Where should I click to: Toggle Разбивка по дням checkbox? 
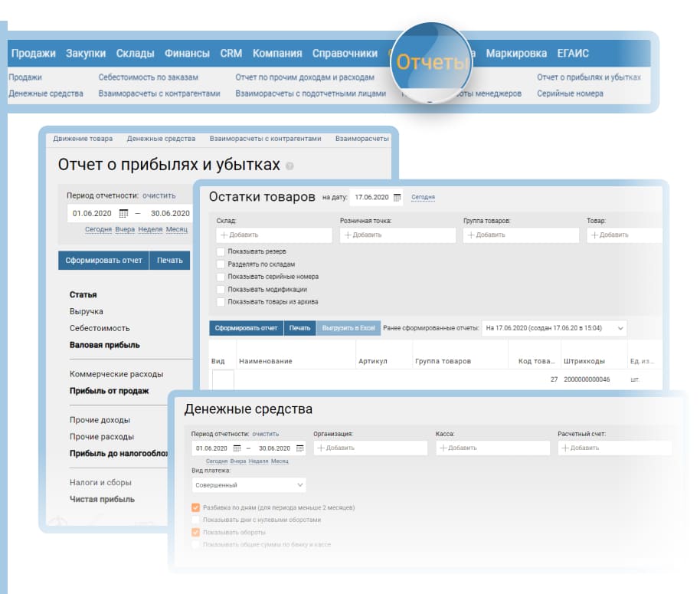click(x=196, y=507)
